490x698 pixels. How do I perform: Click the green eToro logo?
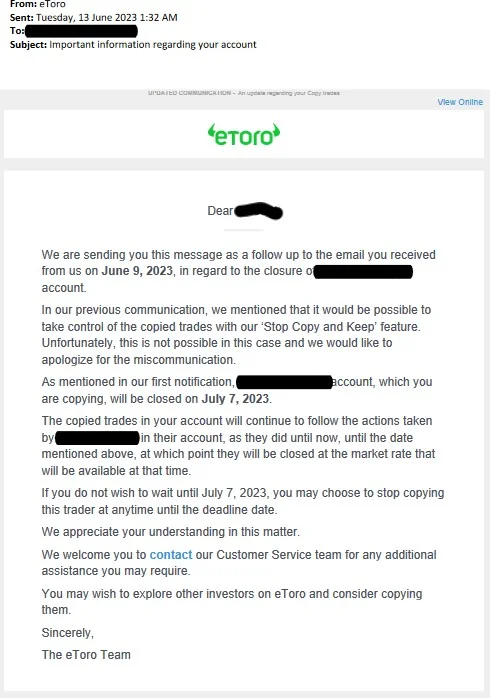[x=244, y=135]
